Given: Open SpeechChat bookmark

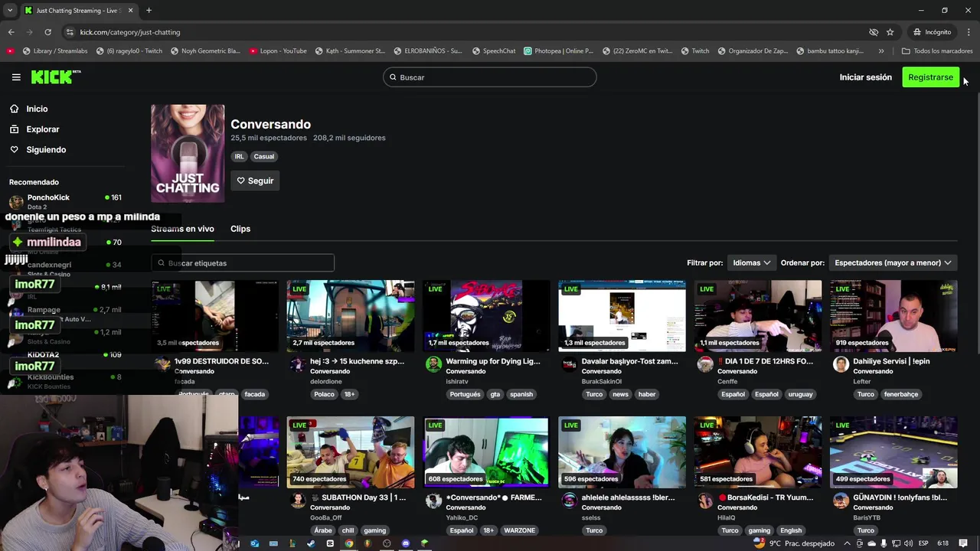Looking at the screenshot, I should 494,51.
